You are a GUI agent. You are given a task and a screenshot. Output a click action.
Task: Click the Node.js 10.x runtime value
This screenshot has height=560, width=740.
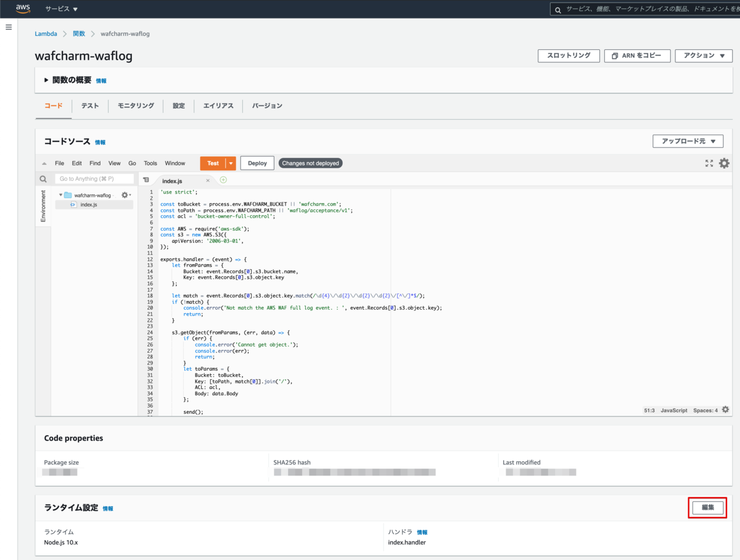pos(61,543)
